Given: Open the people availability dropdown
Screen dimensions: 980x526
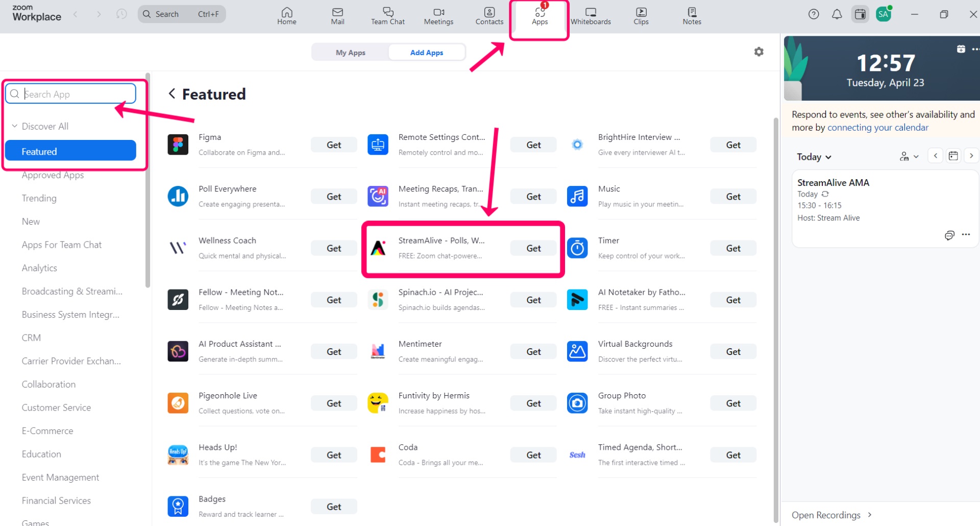Looking at the screenshot, I should pyautogui.click(x=909, y=156).
